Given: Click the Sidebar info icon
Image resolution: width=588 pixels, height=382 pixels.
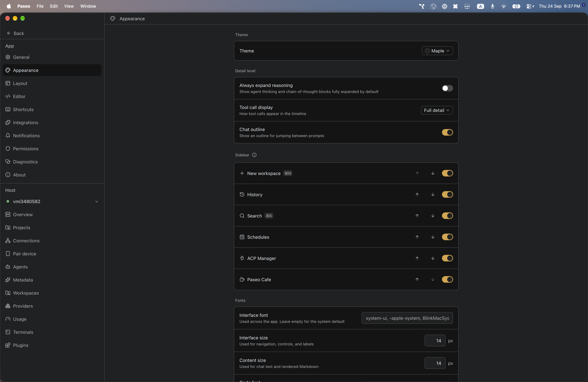Looking at the screenshot, I should click(254, 155).
